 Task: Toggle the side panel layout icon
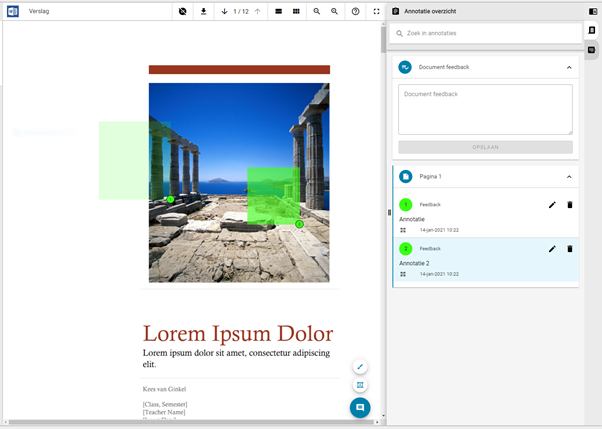(593, 12)
